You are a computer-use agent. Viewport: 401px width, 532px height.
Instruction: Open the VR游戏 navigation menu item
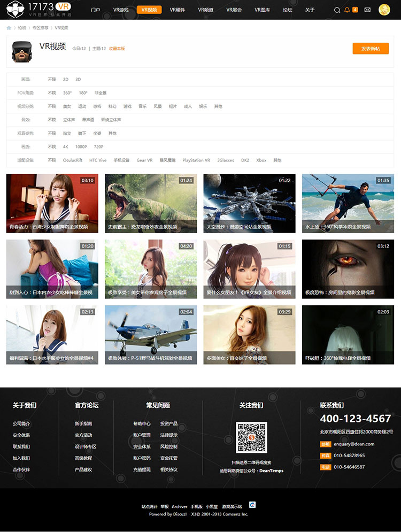pos(121,10)
